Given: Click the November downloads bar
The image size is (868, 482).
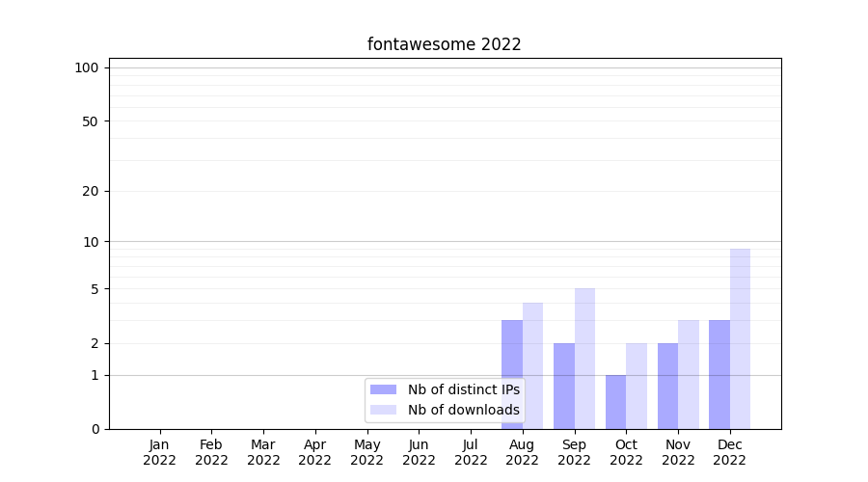Looking at the screenshot, I should [689, 374].
